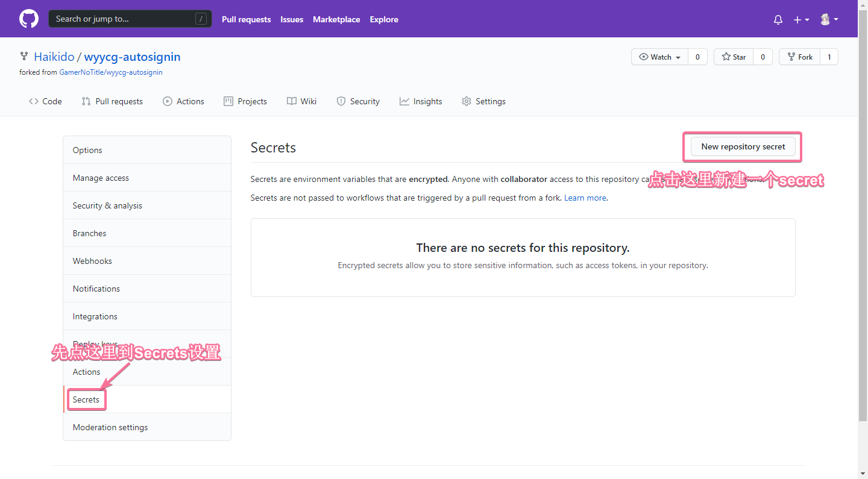
Task: Go to Marketplace in top navigation
Action: 336,19
